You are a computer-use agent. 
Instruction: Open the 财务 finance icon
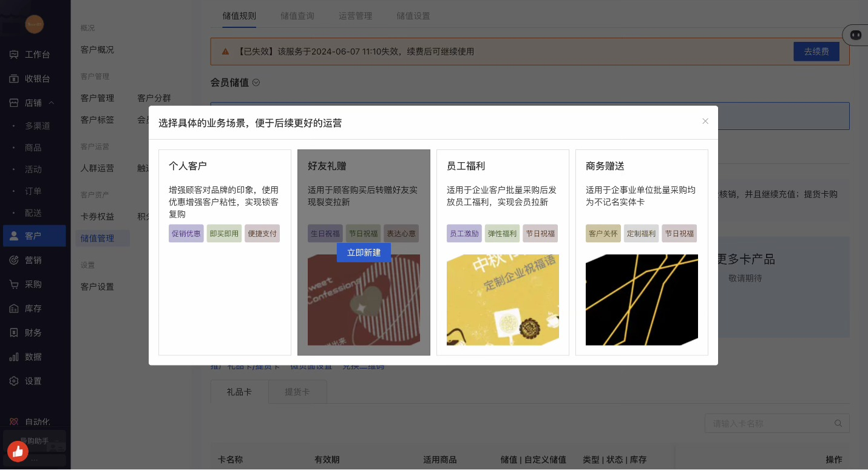[14, 333]
